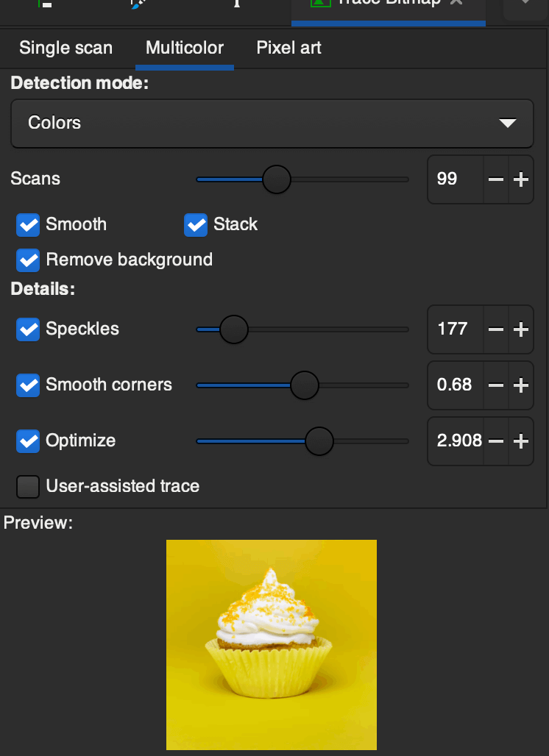
Task: Increase Scans using its plus button
Action: 520,179
